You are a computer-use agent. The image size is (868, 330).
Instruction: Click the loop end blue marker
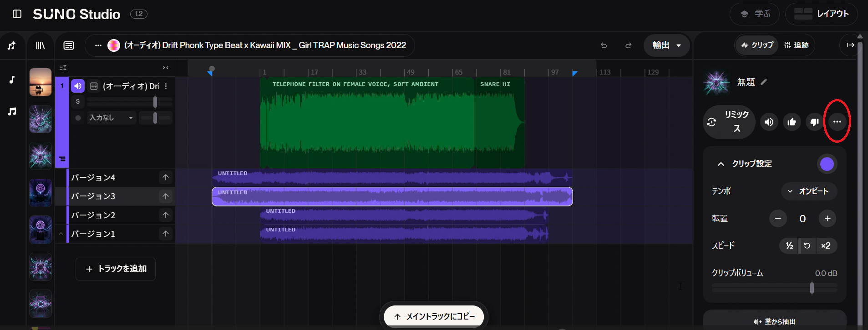(575, 73)
